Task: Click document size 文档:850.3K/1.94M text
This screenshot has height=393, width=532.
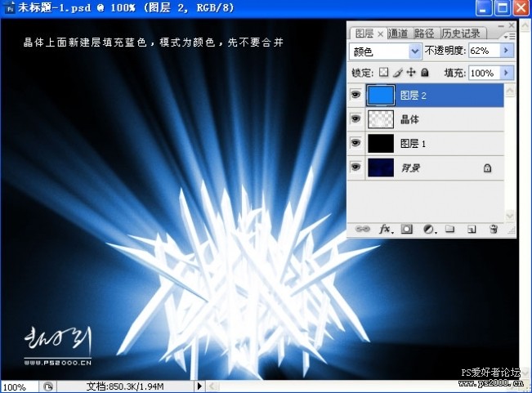Action: coord(125,386)
